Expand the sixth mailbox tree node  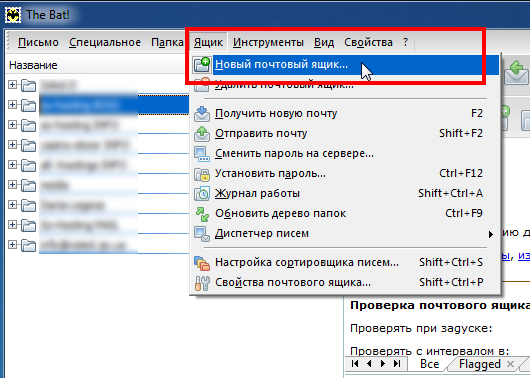[12, 184]
